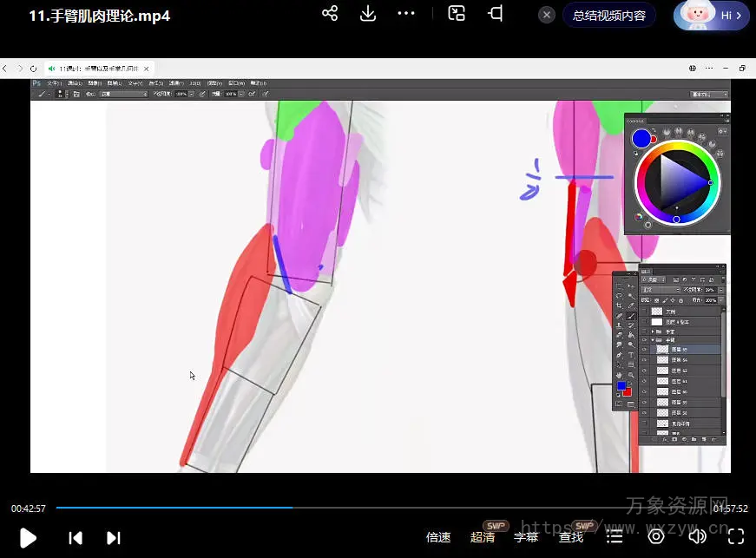Download the video using the download icon
This screenshot has height=558, width=756.
[x=368, y=14]
